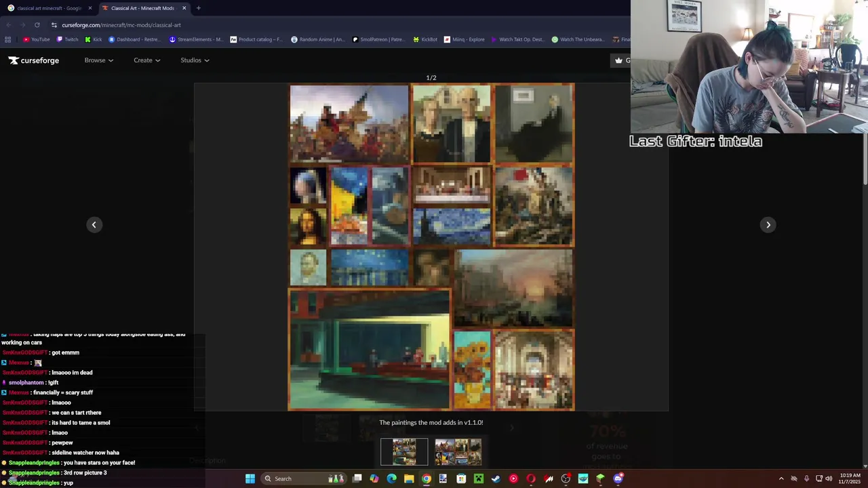Click the page vertical scrollbar thumb

[865, 157]
